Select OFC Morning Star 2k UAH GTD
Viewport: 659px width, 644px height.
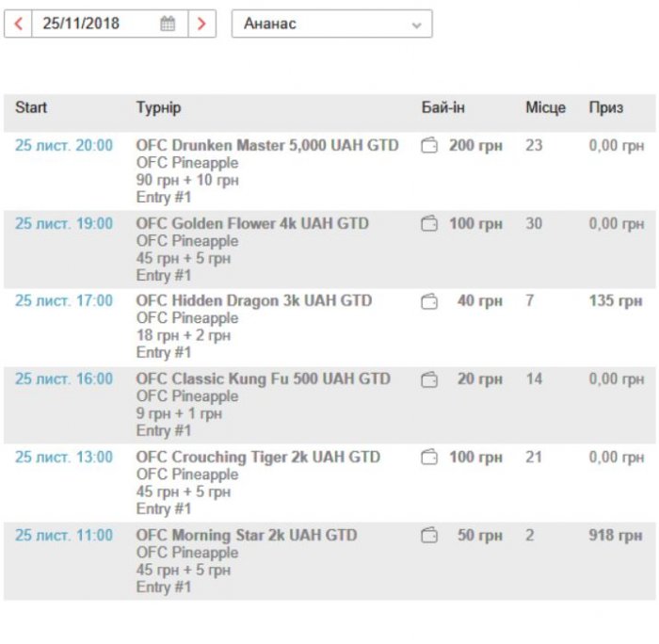coord(247,536)
